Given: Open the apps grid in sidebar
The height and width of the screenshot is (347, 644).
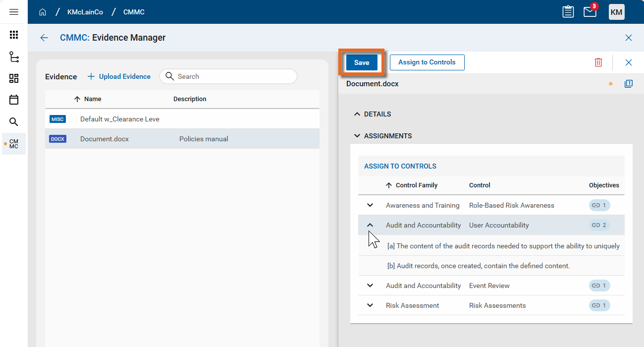Looking at the screenshot, I should pyautogui.click(x=14, y=35).
